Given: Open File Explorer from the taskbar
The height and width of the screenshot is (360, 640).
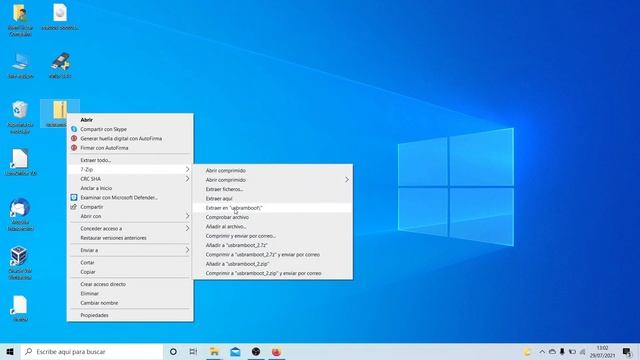Looking at the screenshot, I should (x=214, y=351).
